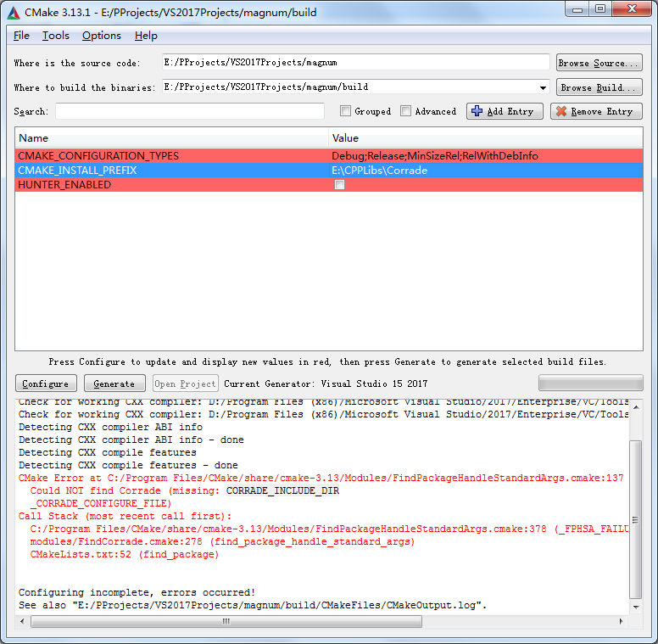Click the highlighted CORRADE_INCLUDE_DIR text

[282, 490]
